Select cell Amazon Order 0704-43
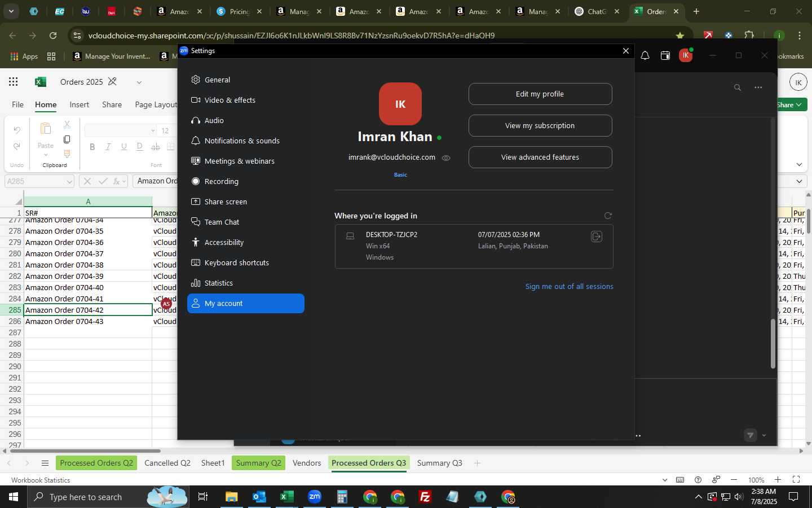 (88, 321)
